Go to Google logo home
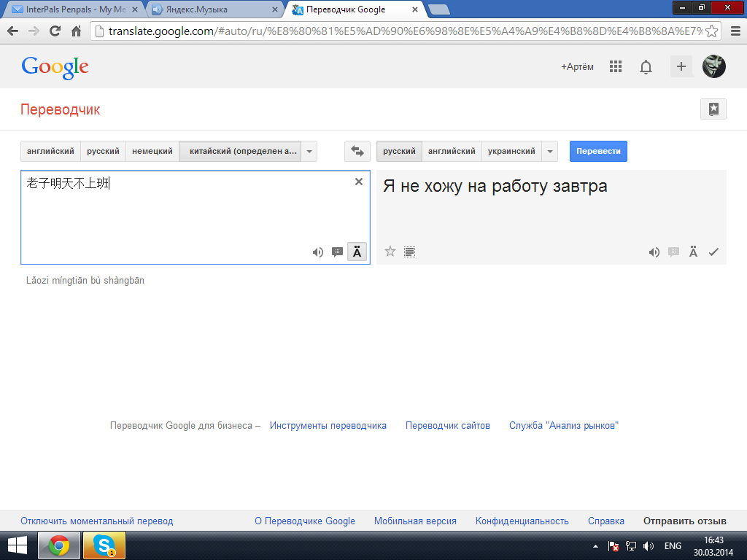This screenshot has width=747, height=560. click(x=55, y=67)
